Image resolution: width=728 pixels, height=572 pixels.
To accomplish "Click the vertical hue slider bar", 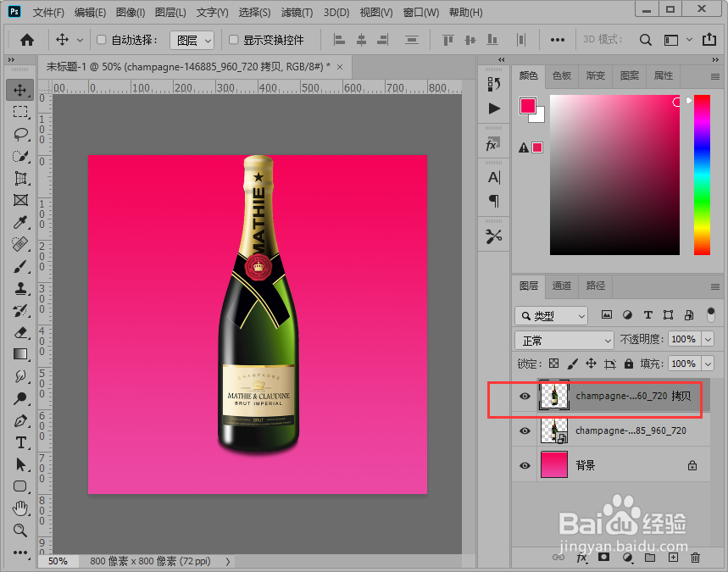I will [702, 175].
